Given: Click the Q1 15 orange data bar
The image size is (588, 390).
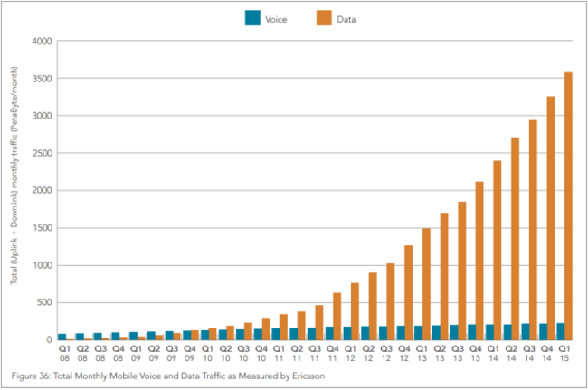Looking at the screenshot, I should (x=568, y=206).
